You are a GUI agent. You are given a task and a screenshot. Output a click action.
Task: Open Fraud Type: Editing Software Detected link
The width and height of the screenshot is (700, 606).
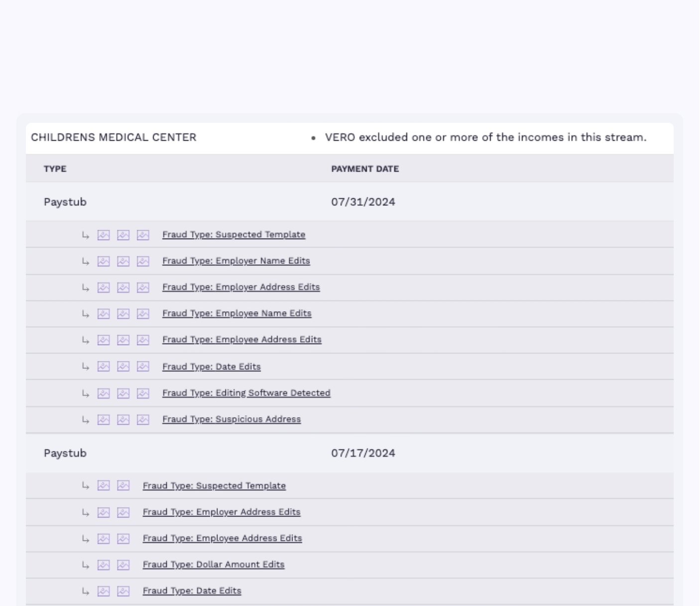pyautogui.click(x=246, y=393)
